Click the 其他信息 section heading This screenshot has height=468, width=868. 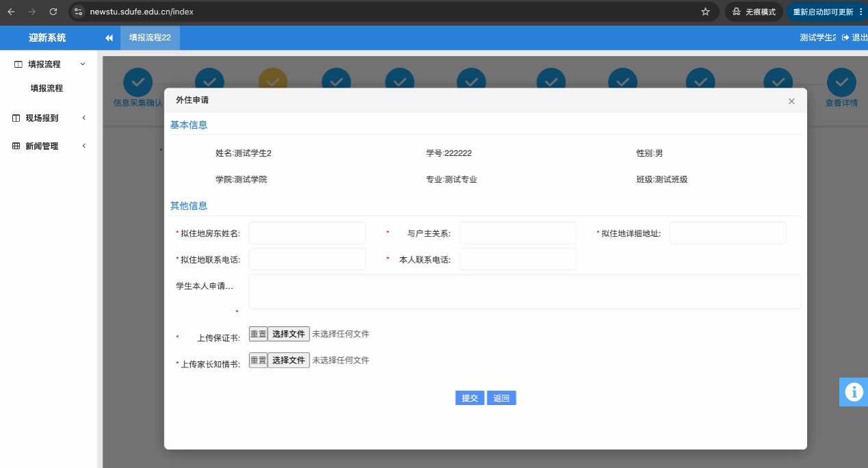(189, 206)
